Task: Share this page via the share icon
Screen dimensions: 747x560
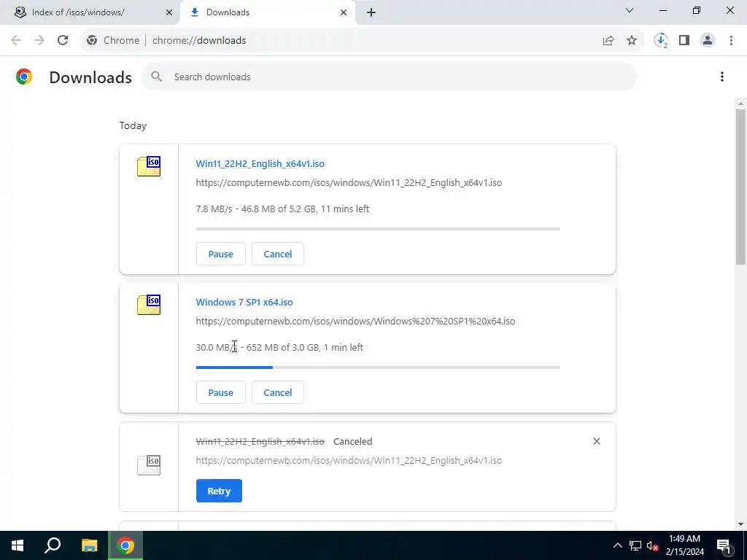Action: 608,41
